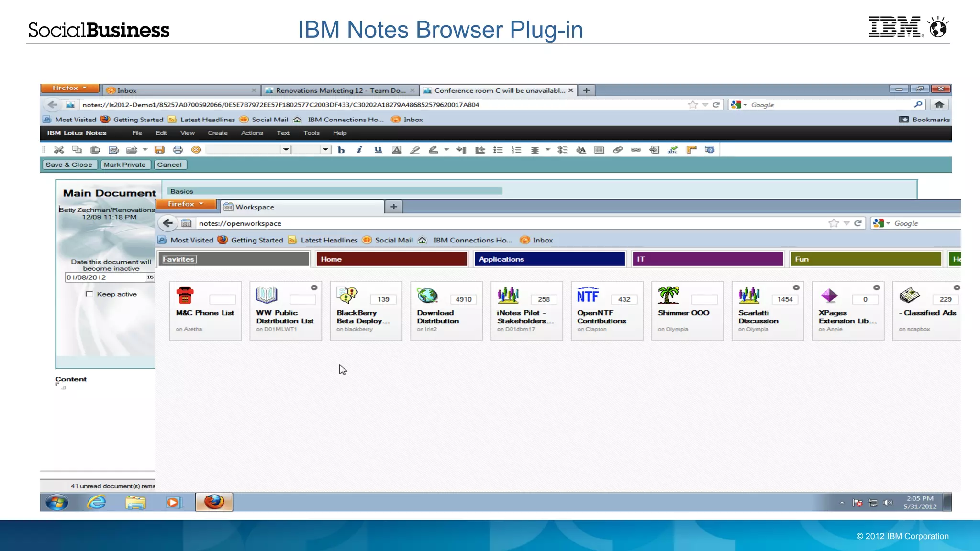The image size is (980, 551).
Task: Click the spell check abc icon
Action: (x=673, y=150)
